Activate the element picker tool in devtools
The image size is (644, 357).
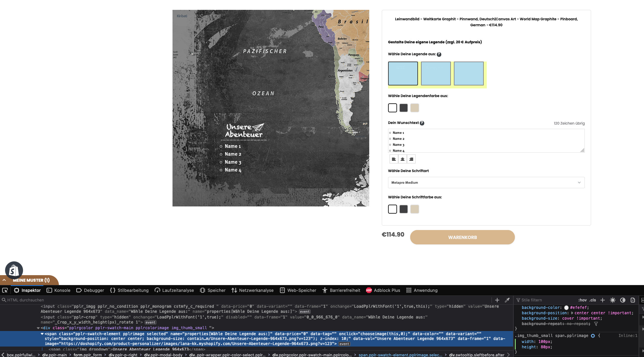click(5, 290)
